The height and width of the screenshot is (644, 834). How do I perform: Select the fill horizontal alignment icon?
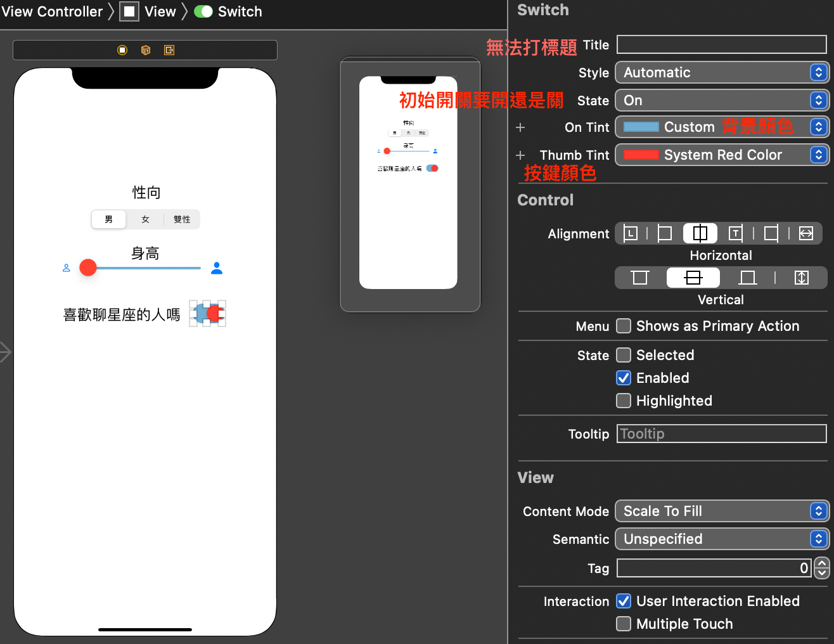click(x=805, y=233)
